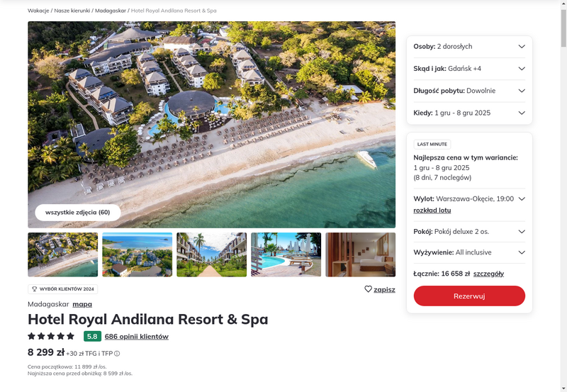Screen dimensions: 567x392
Task: Expand the Osoby dropdown
Action: pyautogui.click(x=469, y=46)
